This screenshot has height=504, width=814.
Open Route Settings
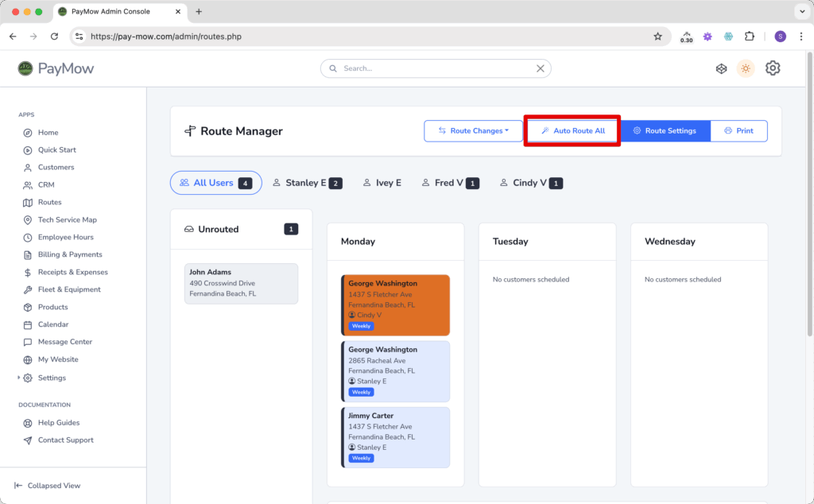coord(665,131)
